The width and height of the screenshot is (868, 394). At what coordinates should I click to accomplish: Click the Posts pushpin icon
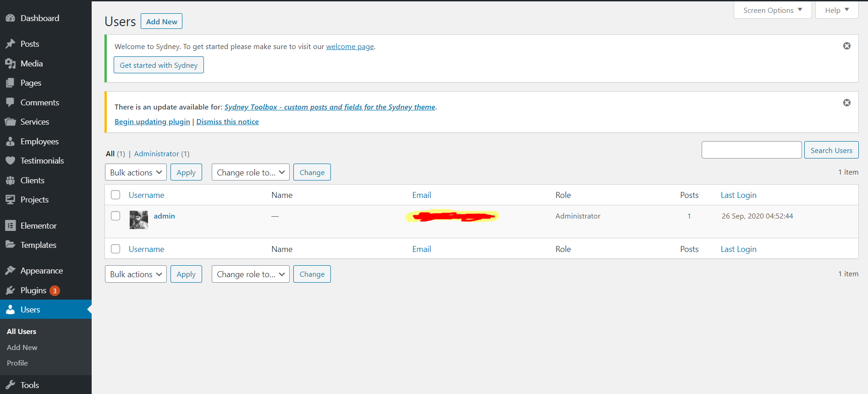pyautogui.click(x=10, y=44)
